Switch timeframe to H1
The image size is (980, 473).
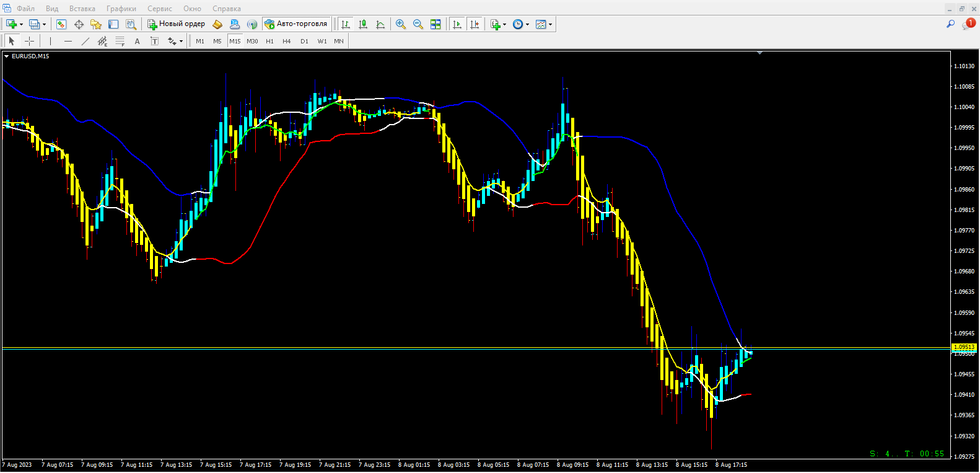pyautogui.click(x=269, y=41)
